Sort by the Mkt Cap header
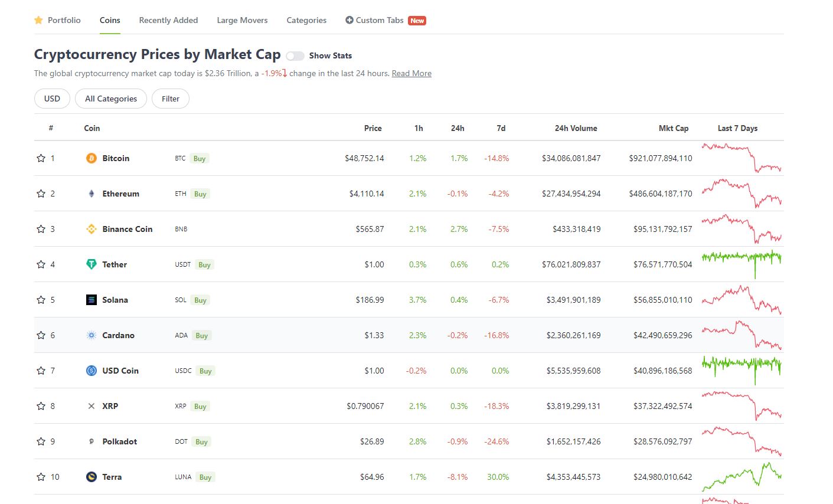Screen dimensions: 833x504 (674, 128)
